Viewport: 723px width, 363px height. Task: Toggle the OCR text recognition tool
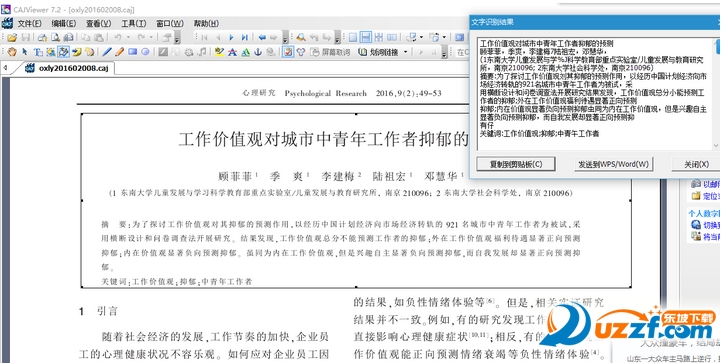(x=64, y=52)
